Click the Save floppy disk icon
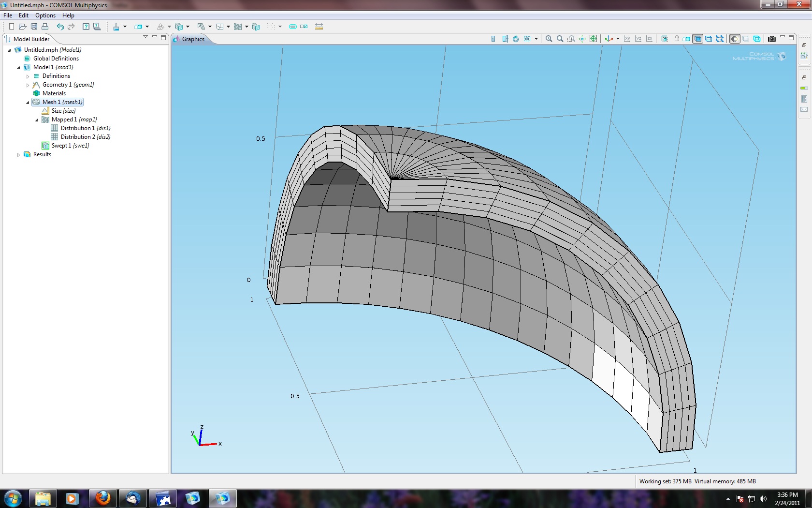812x508 pixels. pyautogui.click(x=34, y=27)
